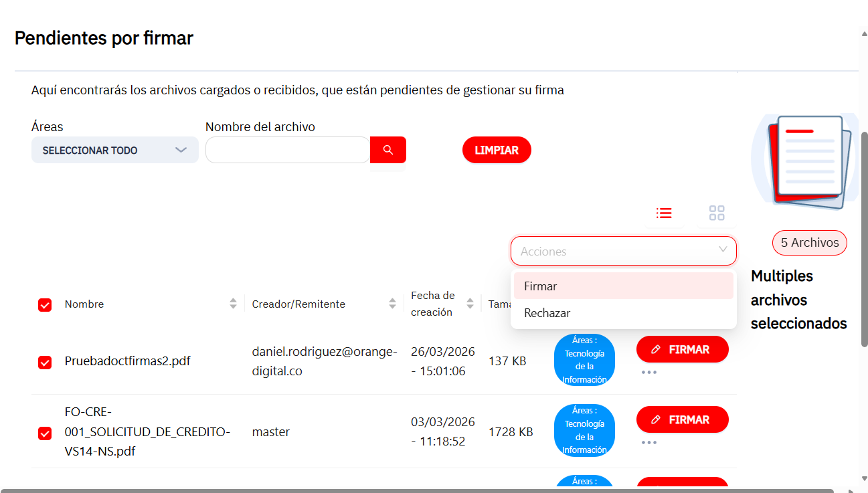Click the Creador/Remitente column header label
The height and width of the screenshot is (493, 868).
pos(298,304)
